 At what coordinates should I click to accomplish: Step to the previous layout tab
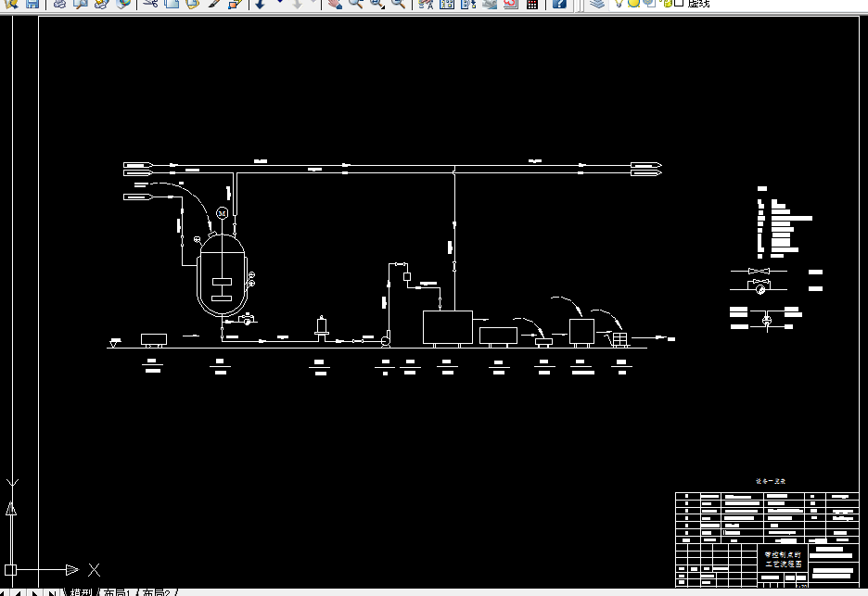pyautogui.click(x=19, y=593)
